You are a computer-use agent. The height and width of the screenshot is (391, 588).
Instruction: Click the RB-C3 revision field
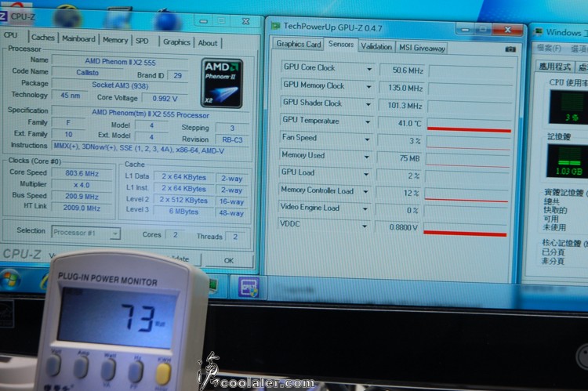(232, 139)
